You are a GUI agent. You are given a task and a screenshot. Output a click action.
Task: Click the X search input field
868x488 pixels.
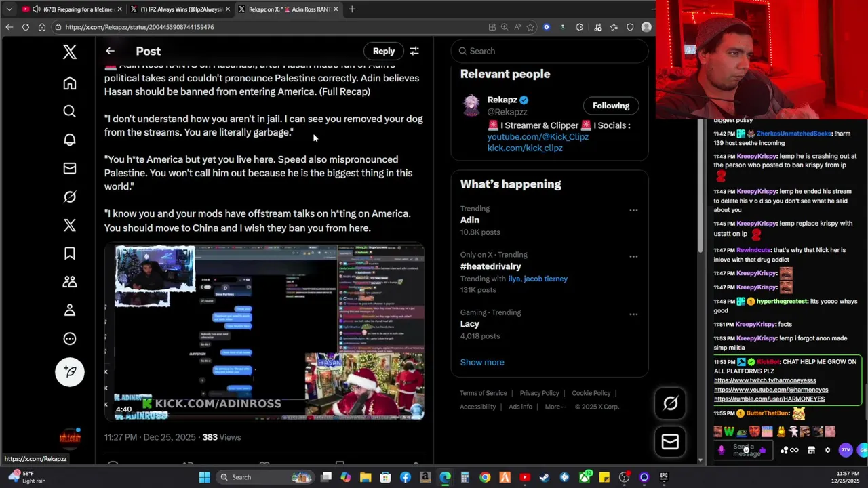549,51
